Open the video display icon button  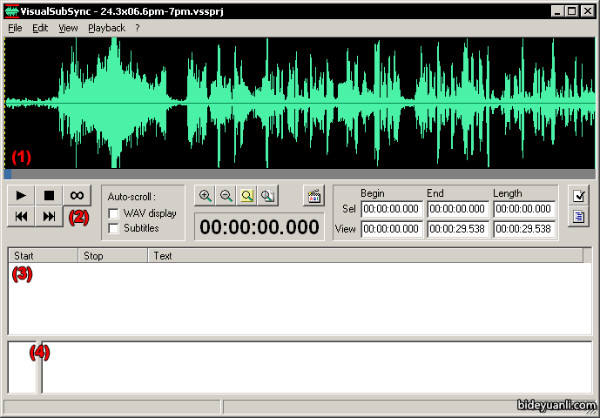coord(313,196)
